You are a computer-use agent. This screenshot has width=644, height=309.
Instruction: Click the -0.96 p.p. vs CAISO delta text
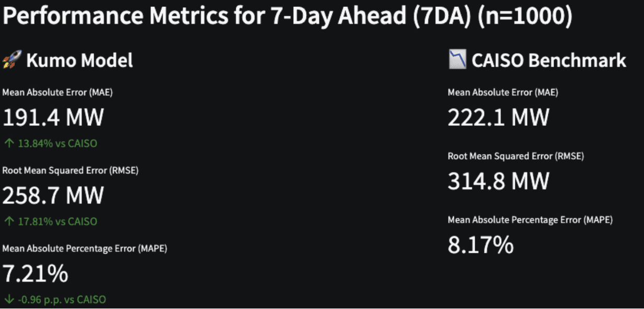click(x=62, y=300)
